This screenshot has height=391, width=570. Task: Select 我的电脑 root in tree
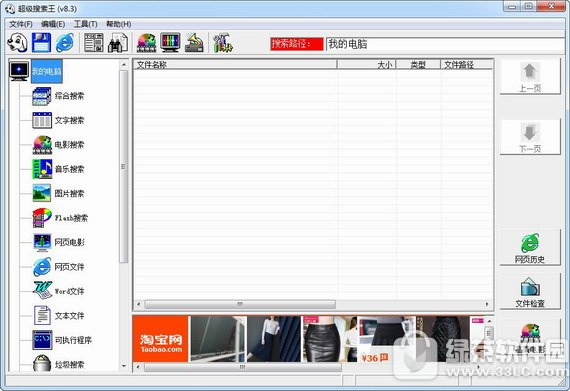[x=47, y=71]
